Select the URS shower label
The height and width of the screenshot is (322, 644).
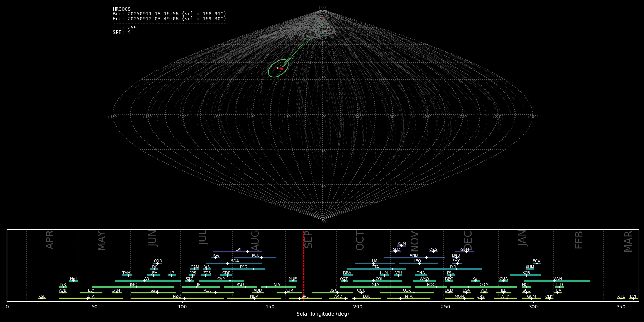(x=480, y=297)
